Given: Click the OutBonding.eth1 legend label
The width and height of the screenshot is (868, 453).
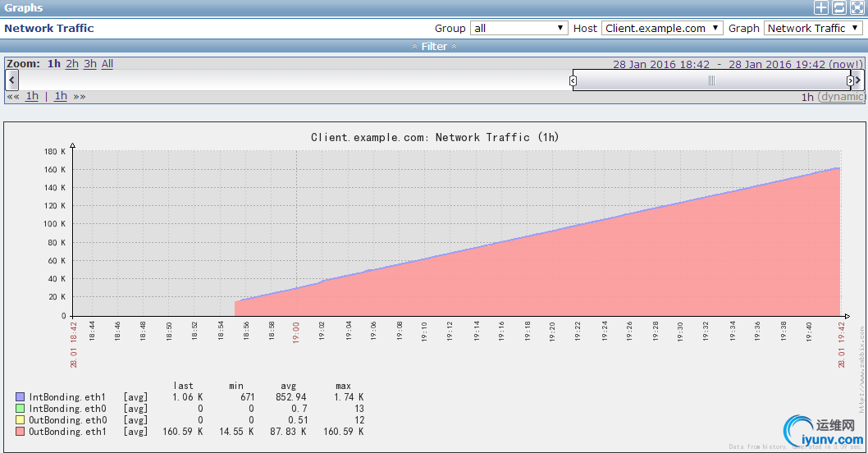Looking at the screenshot, I should (67, 432).
